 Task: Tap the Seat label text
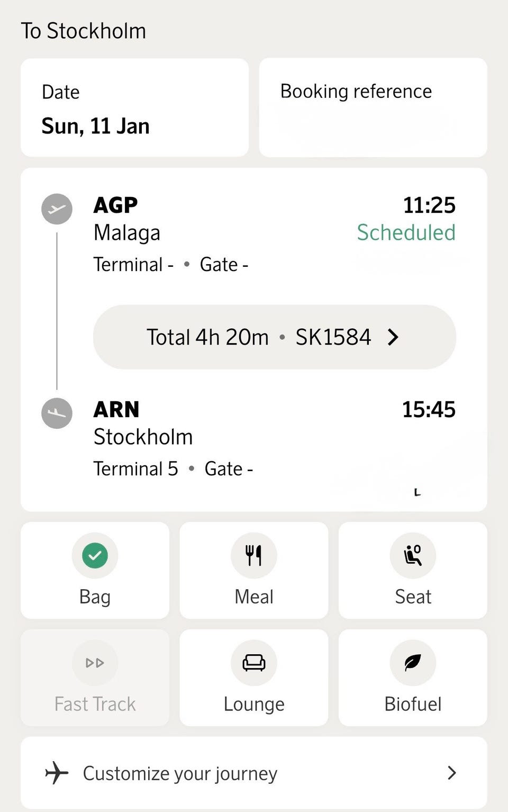413,597
